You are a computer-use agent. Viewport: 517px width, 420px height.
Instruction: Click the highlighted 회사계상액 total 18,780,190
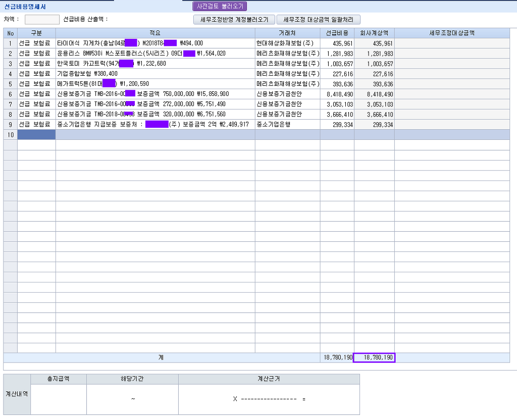click(374, 358)
